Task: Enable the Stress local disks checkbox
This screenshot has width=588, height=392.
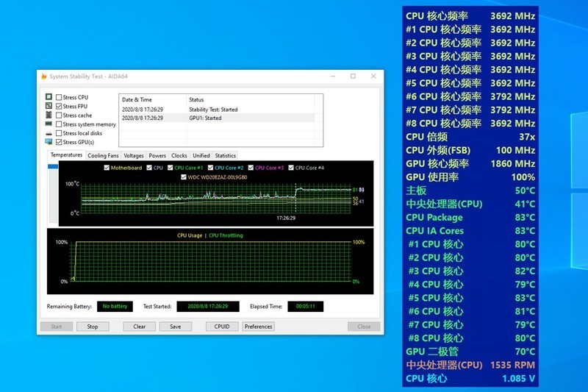Action: 59,133
